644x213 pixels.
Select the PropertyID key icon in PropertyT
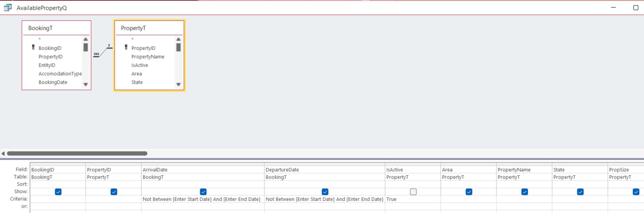point(126,48)
